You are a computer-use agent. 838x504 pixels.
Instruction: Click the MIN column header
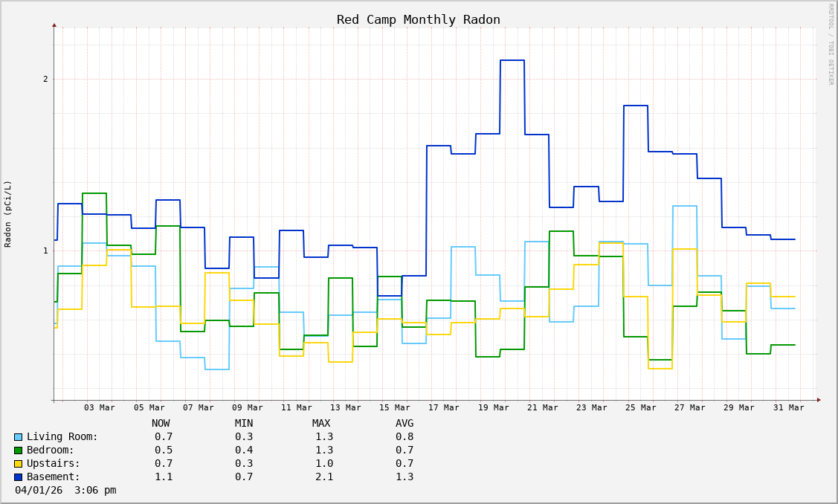click(244, 424)
